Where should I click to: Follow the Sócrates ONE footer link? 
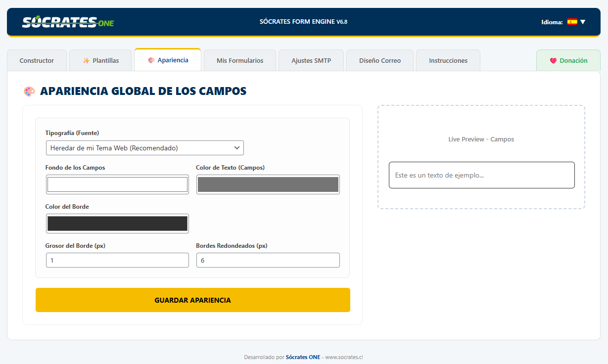(x=303, y=357)
